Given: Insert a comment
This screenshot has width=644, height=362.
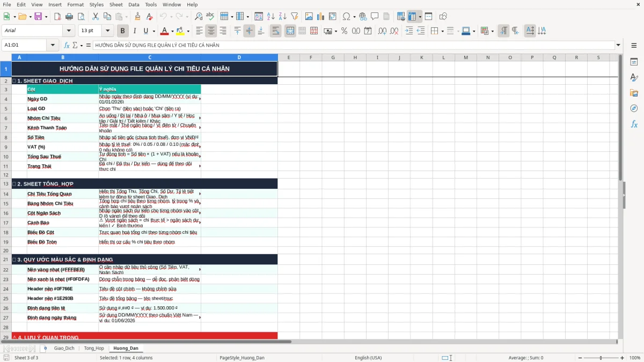Looking at the screenshot, I should (375, 17).
